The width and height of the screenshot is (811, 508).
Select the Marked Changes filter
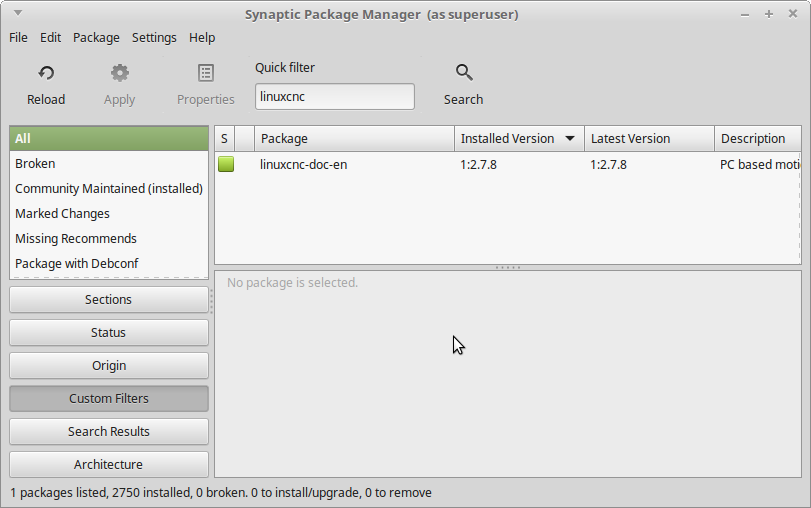tap(109, 214)
